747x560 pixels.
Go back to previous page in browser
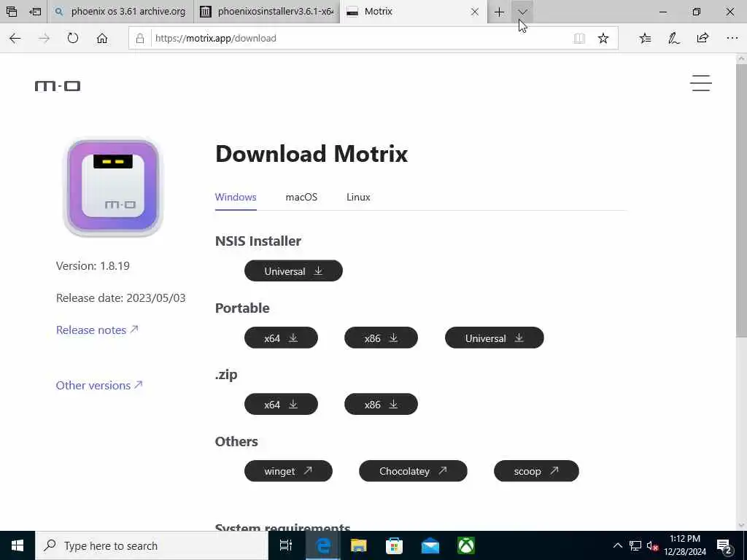[15, 38]
